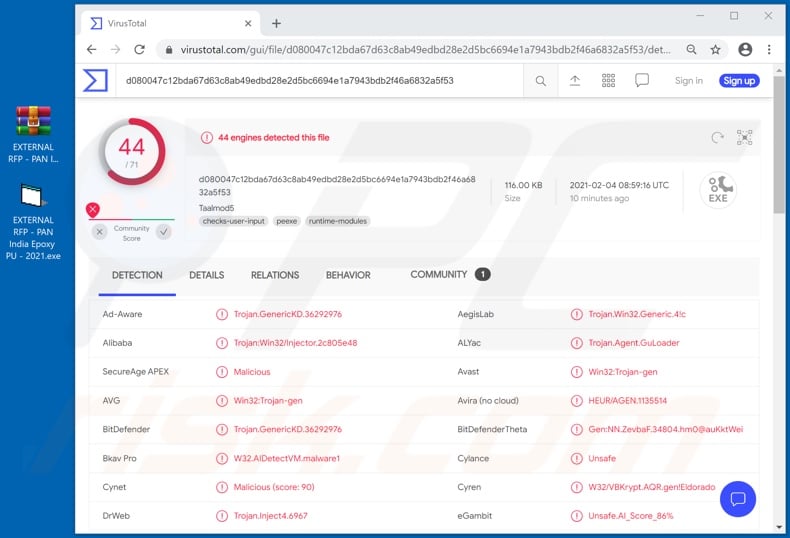
Task: Open the BEHAVIOR tab
Action: click(348, 275)
